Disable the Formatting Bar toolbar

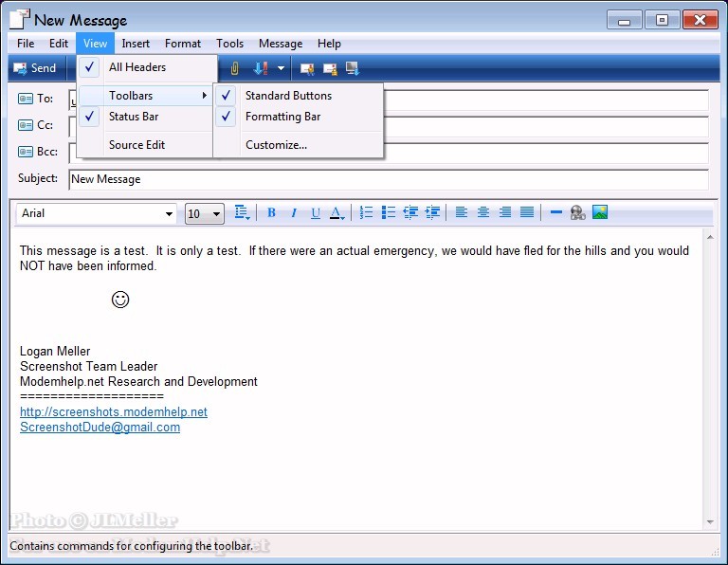282,117
